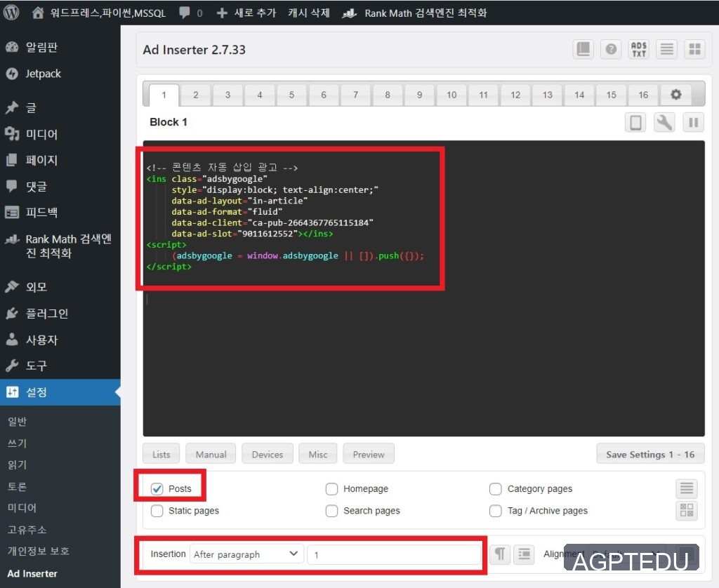Click Save Settings 1 - 16

[x=650, y=454]
